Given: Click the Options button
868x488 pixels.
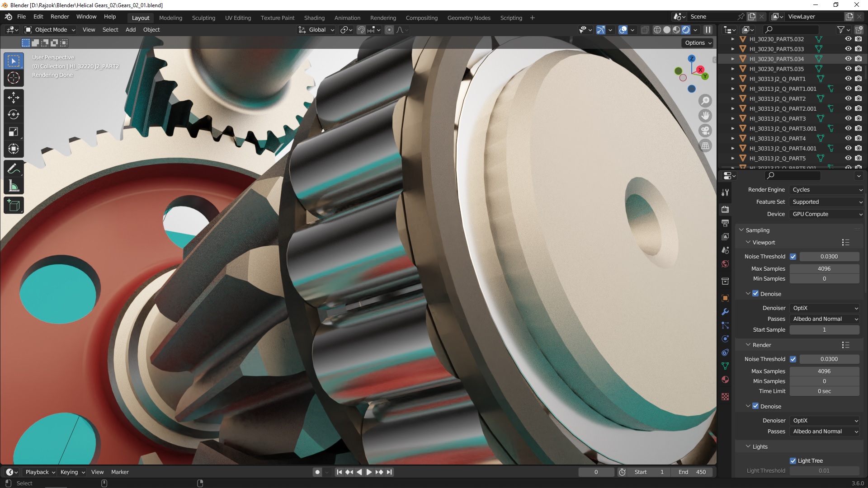Looking at the screenshot, I should [698, 43].
